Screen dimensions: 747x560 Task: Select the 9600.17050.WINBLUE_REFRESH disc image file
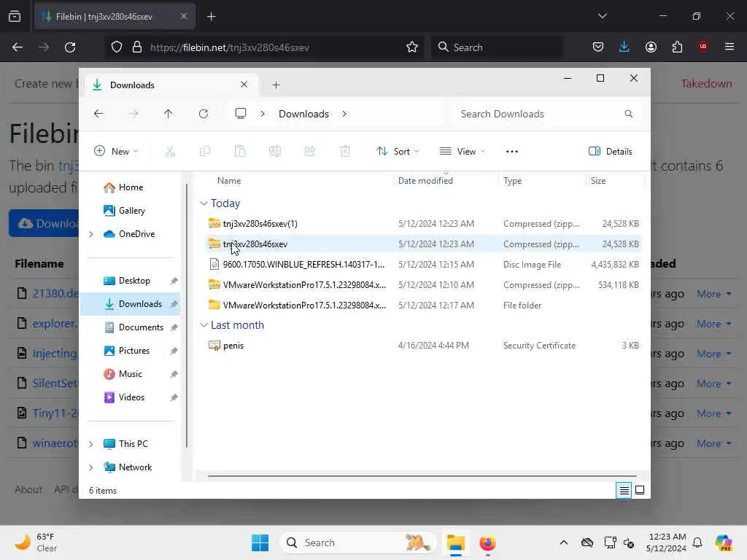424,265
